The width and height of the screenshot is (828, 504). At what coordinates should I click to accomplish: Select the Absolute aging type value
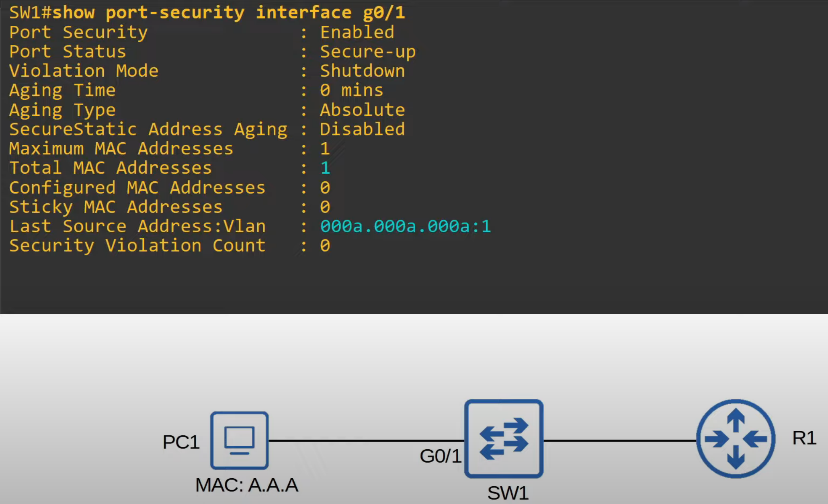pyautogui.click(x=362, y=110)
